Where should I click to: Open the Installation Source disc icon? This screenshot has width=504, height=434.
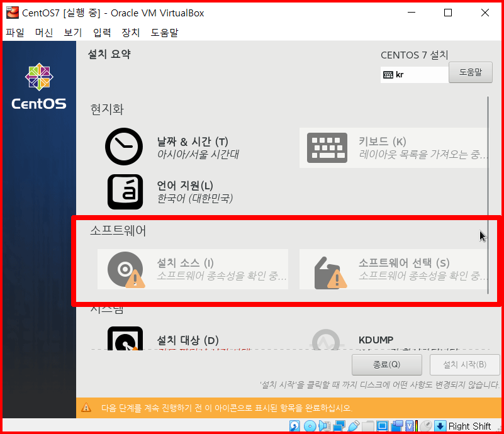coord(126,269)
